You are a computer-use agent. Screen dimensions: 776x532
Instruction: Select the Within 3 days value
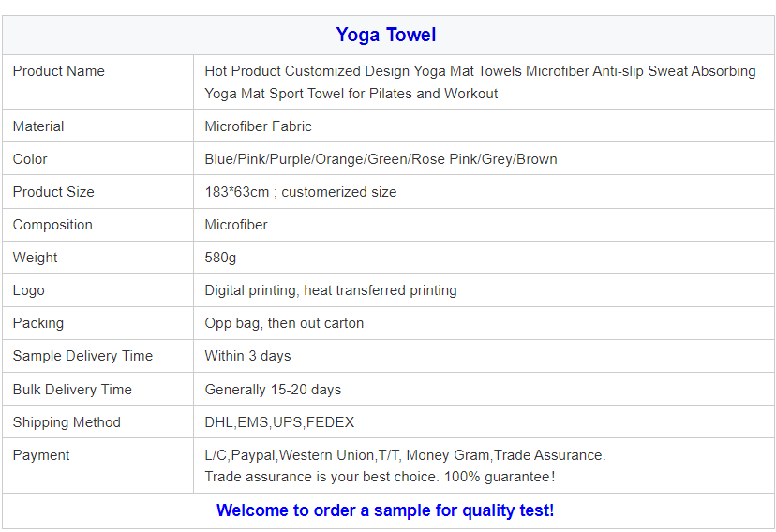coord(248,356)
